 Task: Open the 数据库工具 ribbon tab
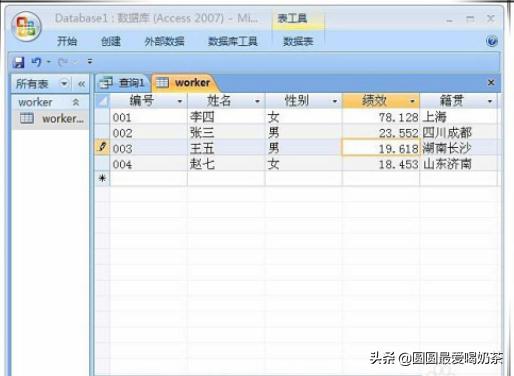233,41
